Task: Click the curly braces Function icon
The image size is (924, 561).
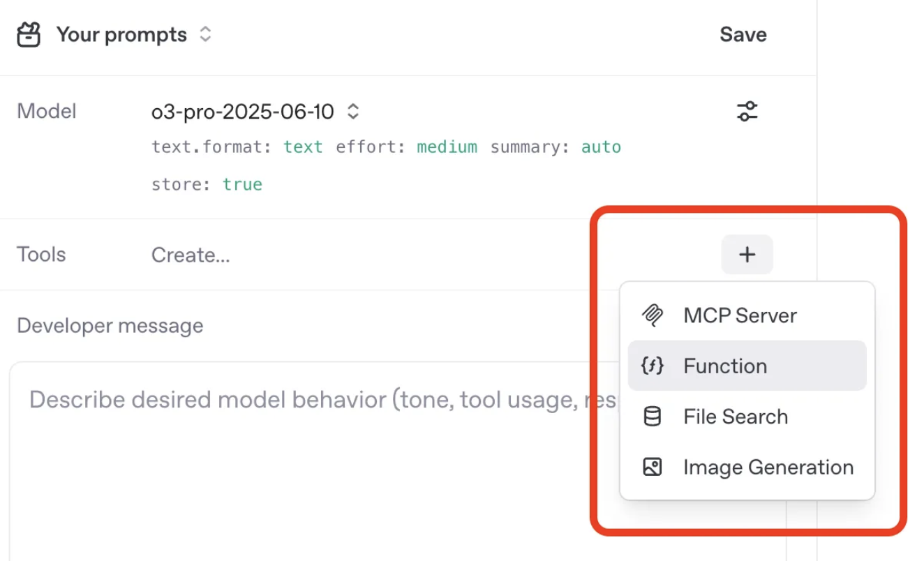Action: coord(652,366)
